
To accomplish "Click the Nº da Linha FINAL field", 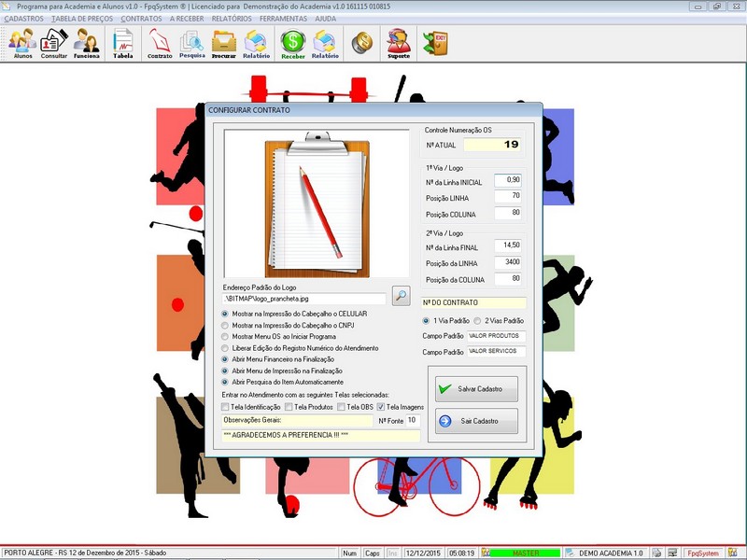I will (x=508, y=245).
